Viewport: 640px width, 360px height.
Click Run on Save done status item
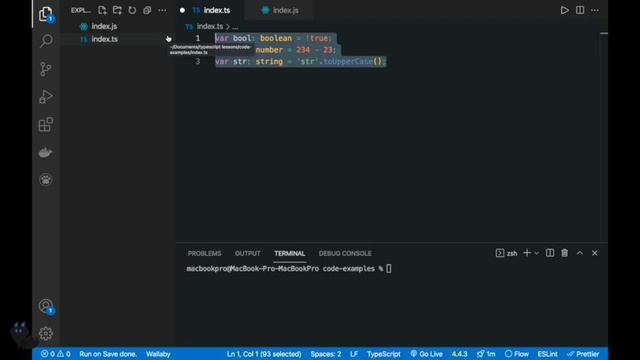(x=108, y=354)
